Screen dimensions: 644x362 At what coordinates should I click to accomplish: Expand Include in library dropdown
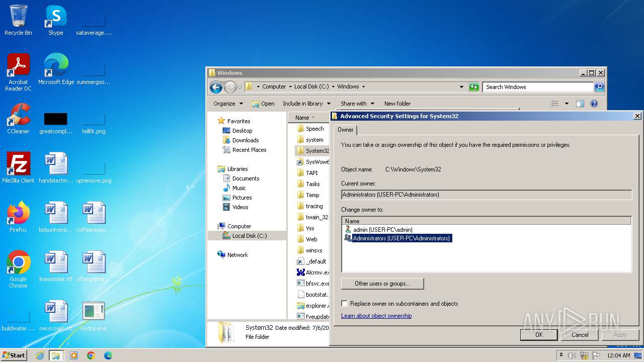(306, 104)
